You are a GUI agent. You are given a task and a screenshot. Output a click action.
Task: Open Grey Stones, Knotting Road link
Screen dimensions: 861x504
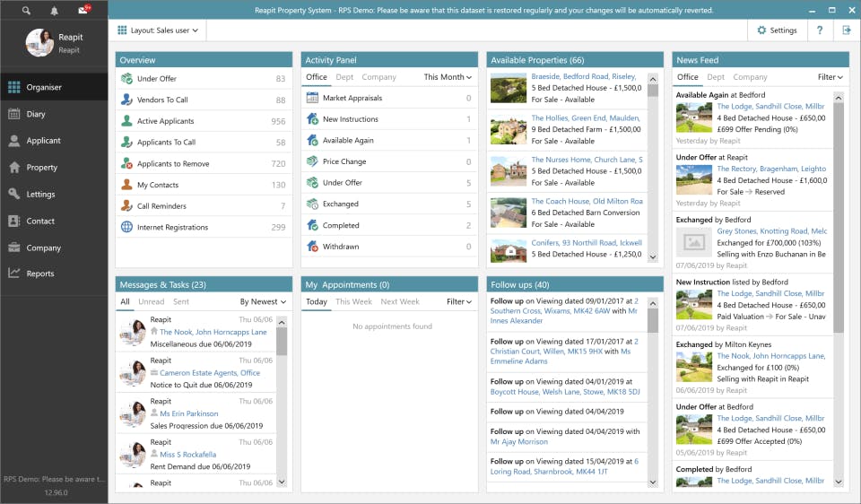771,230
